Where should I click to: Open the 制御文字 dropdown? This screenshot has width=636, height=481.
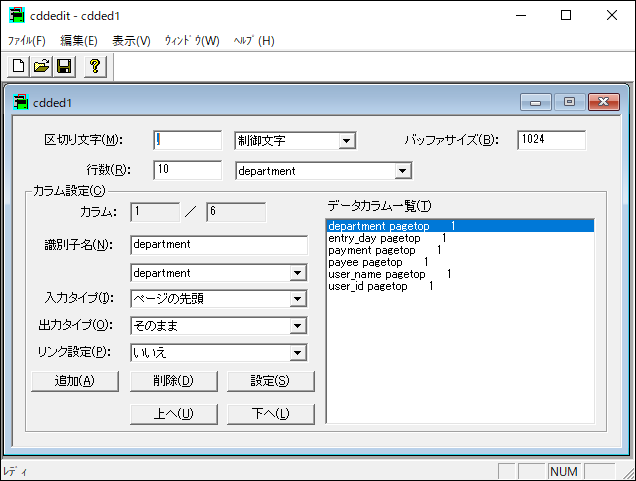pyautogui.click(x=347, y=141)
